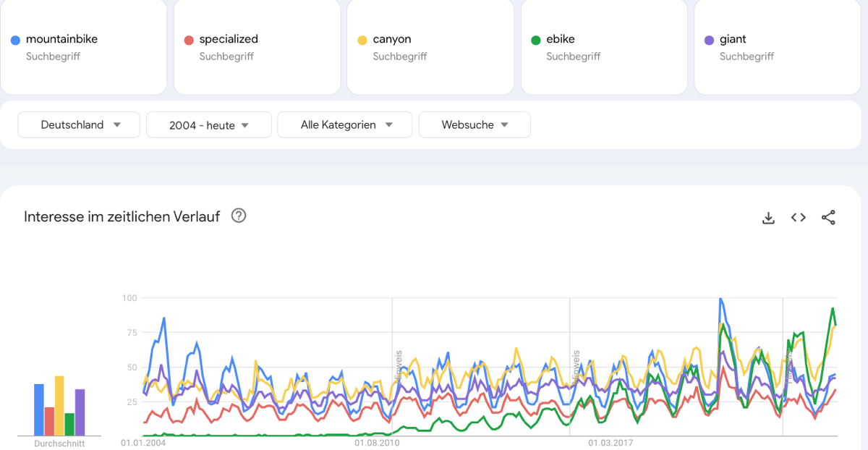The width and height of the screenshot is (868, 450).
Task: Expand the Alle Kategorien dropdown
Action: (344, 124)
